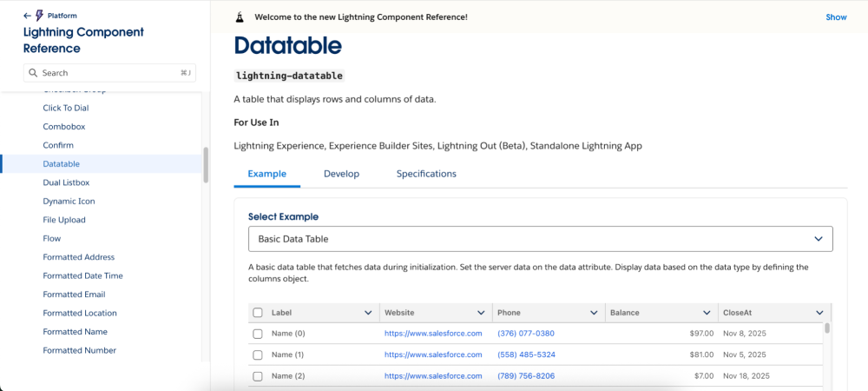The width and height of the screenshot is (868, 391).
Task: Click the $7.00 balance cell
Action: coord(704,375)
